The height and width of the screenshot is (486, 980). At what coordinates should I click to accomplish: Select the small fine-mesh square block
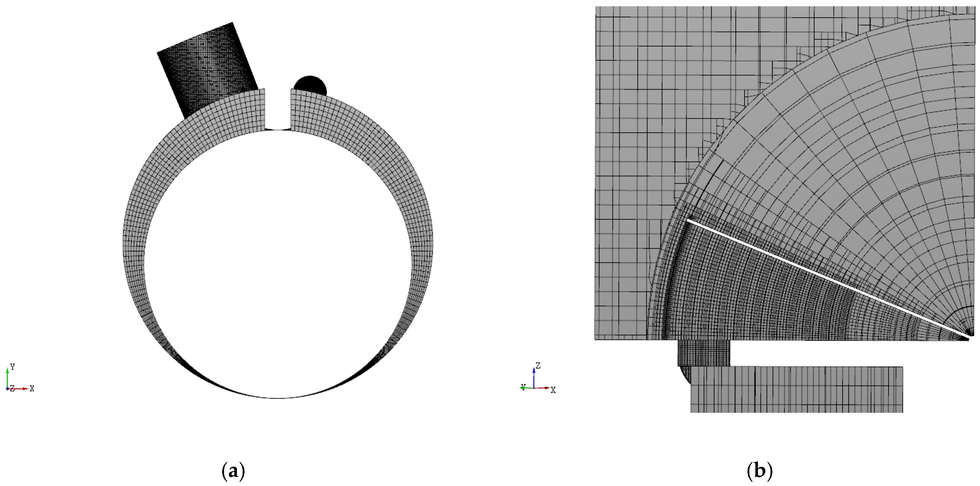pyautogui.click(x=704, y=353)
